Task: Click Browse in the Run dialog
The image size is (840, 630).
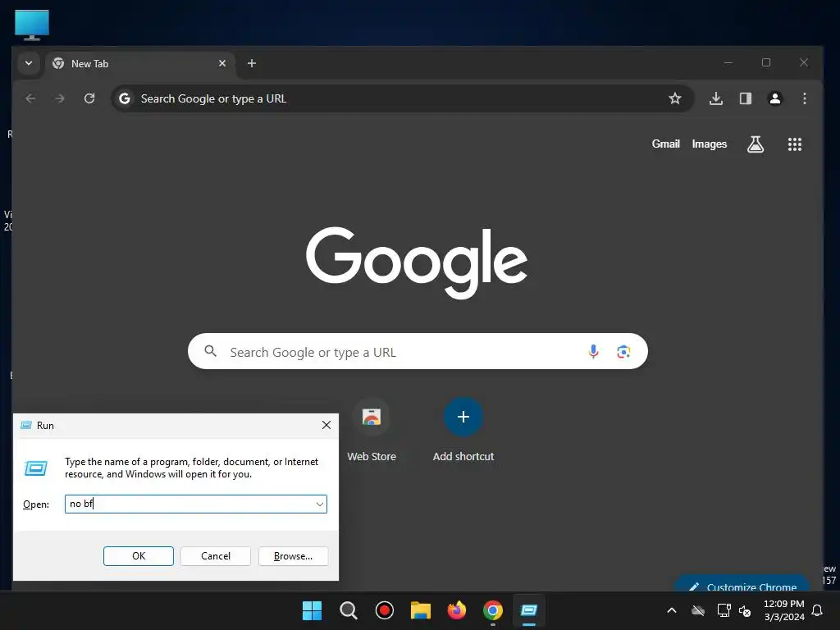Action: click(293, 556)
